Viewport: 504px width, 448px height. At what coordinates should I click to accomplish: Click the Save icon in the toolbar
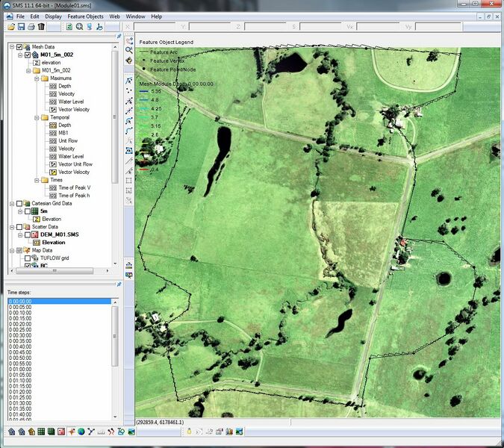click(21, 26)
